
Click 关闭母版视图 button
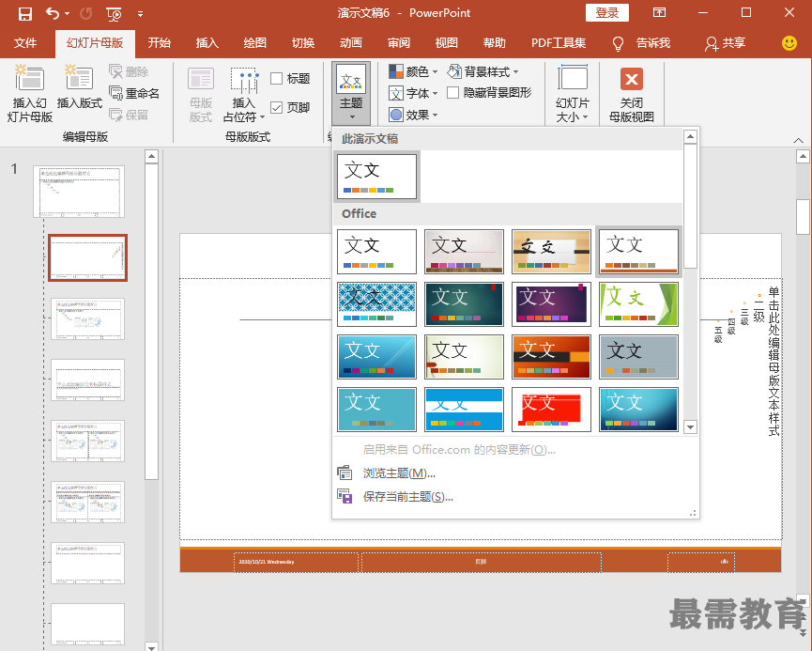[631, 94]
